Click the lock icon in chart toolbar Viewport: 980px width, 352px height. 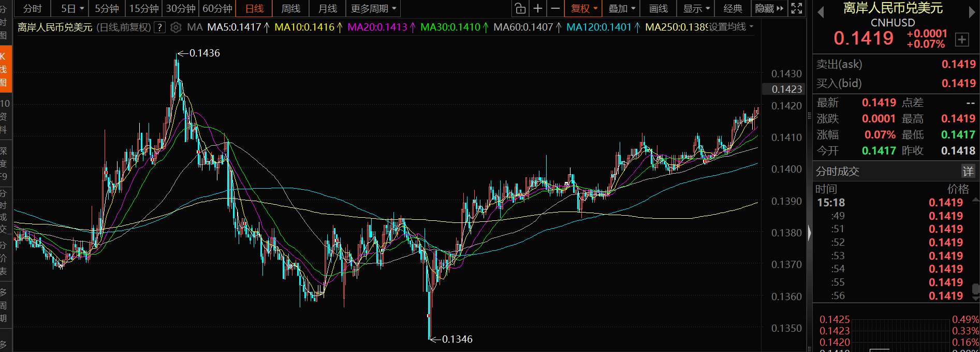[520, 8]
